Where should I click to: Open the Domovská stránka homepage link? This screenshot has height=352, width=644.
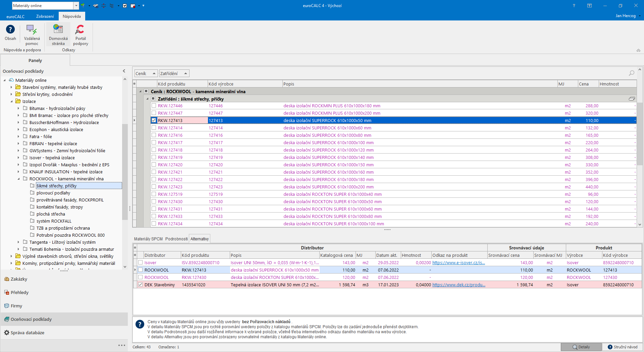tap(58, 35)
